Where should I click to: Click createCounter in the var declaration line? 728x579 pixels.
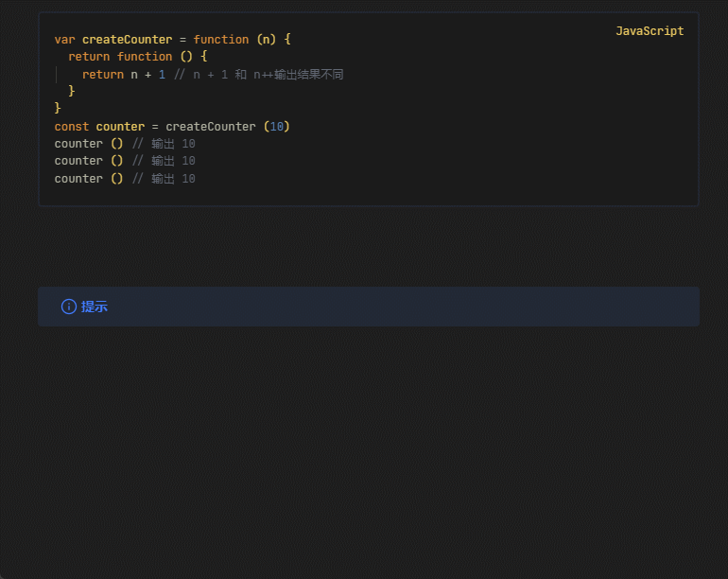(127, 40)
